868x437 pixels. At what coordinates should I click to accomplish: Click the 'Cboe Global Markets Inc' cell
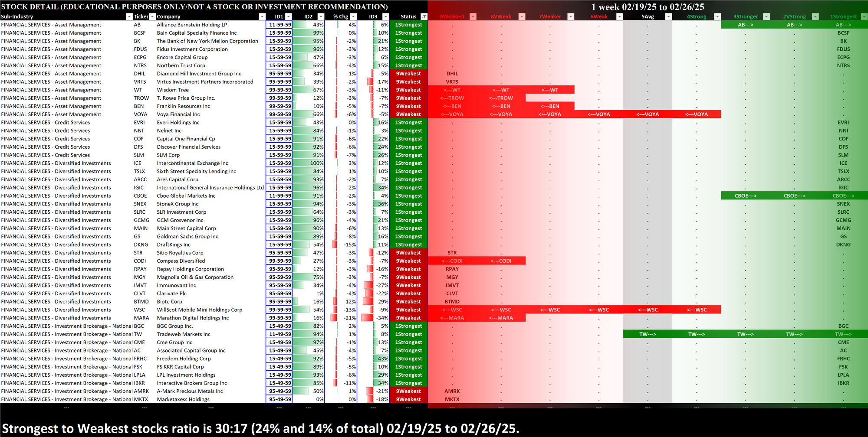click(210, 196)
